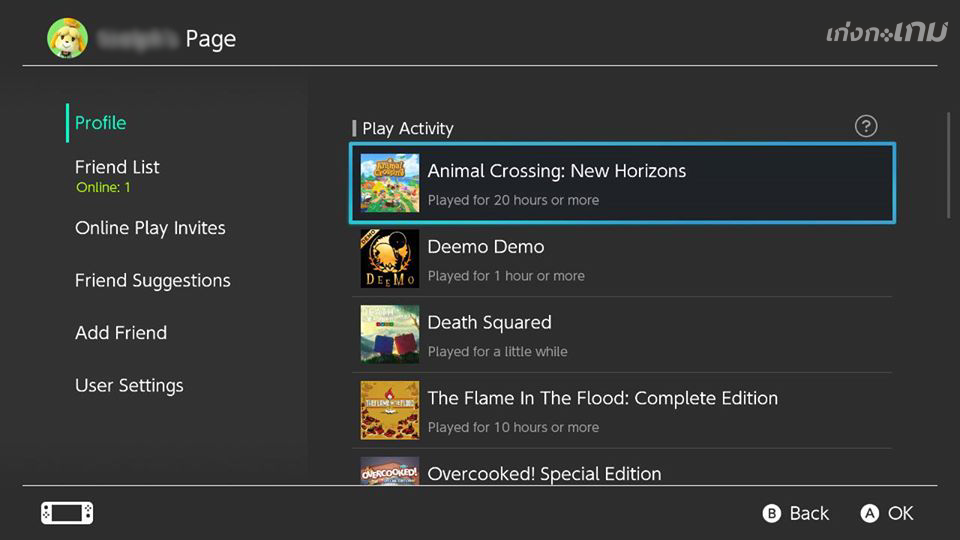The image size is (960, 540).
Task: Go to Friend Suggestions
Action: coord(152,281)
